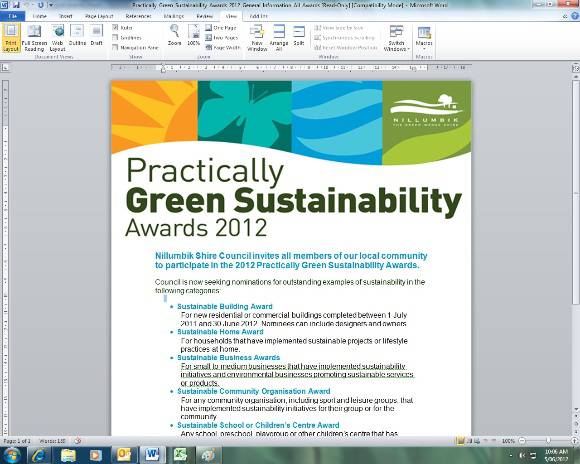Set zoom to 100% button in ribbon
Screen dimensions: 580x464
[193, 36]
